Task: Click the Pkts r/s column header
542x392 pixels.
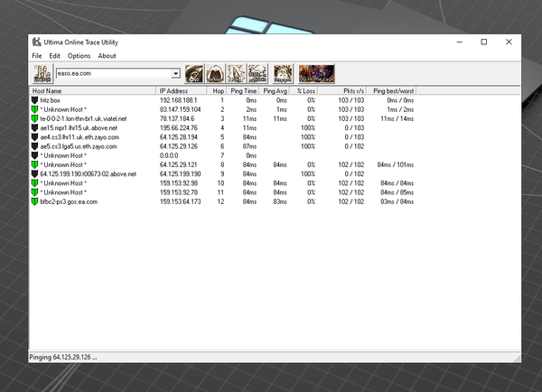Action: coord(342,91)
